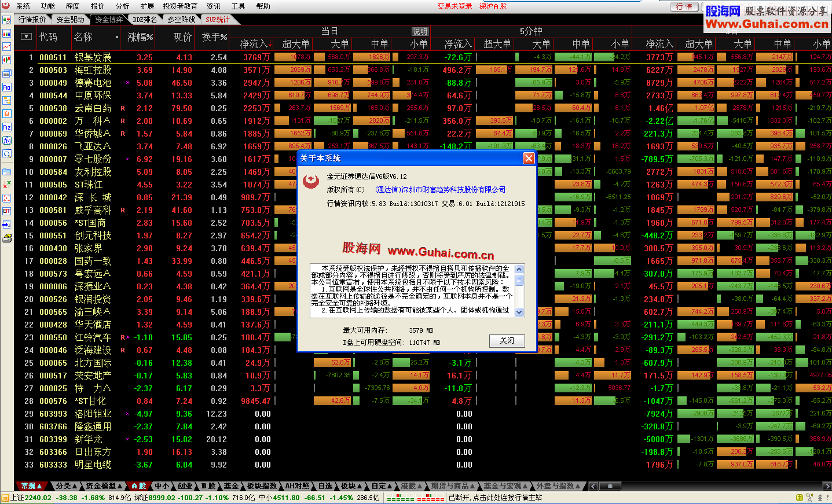Viewport: 832px width, 504px height.
Task: Click the yellow circular status tray icon
Action: (x=800, y=498)
